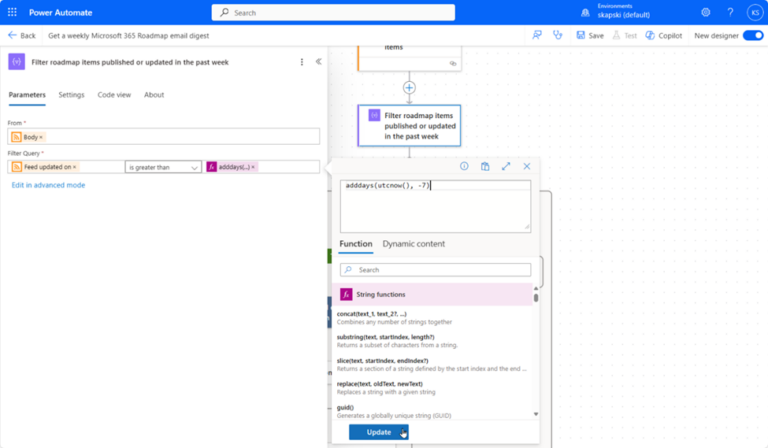Select the Filter roadmap items card on canvas

pos(409,126)
